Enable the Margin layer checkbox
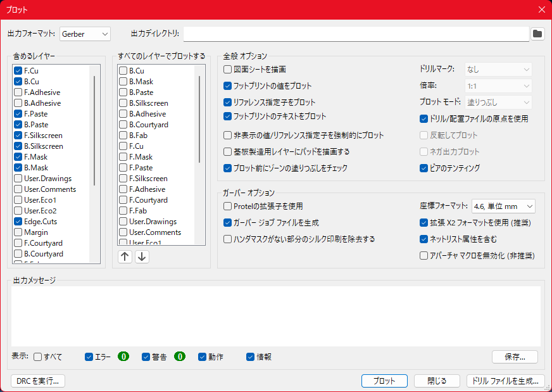The width and height of the screenshot is (552, 392). (x=18, y=232)
